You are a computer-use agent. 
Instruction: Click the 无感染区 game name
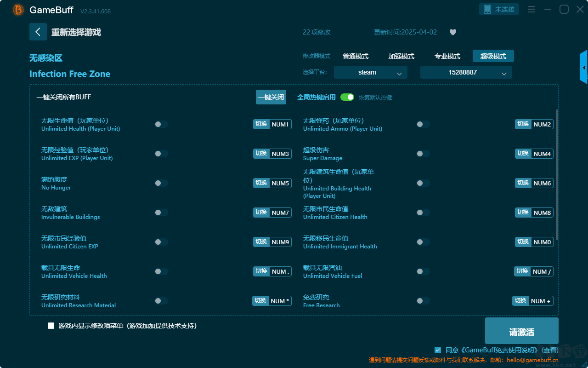coord(46,58)
